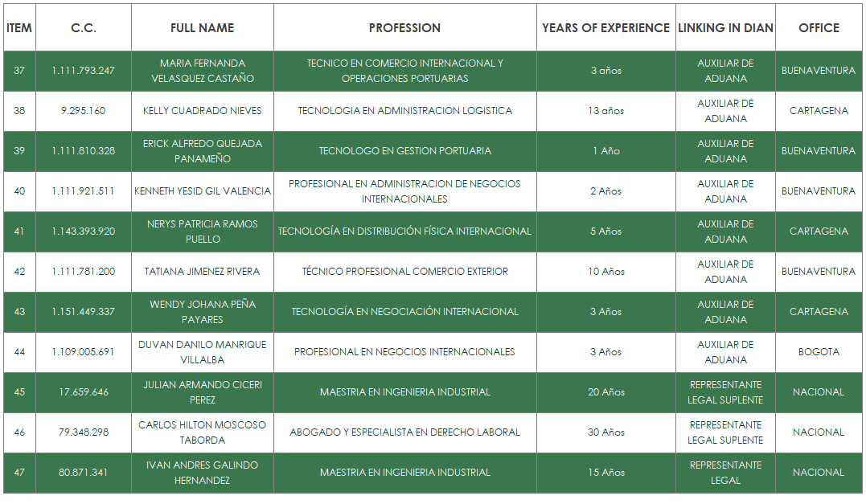866x504 pixels.
Task: Click C.C. value 1.143.393.920
Action: 84,232
